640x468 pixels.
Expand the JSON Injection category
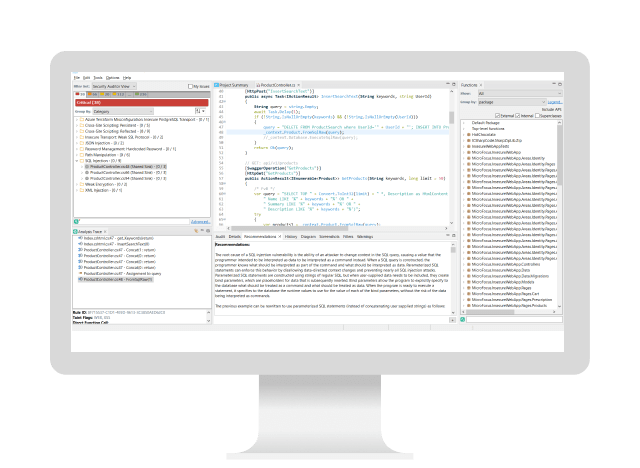(x=77, y=143)
